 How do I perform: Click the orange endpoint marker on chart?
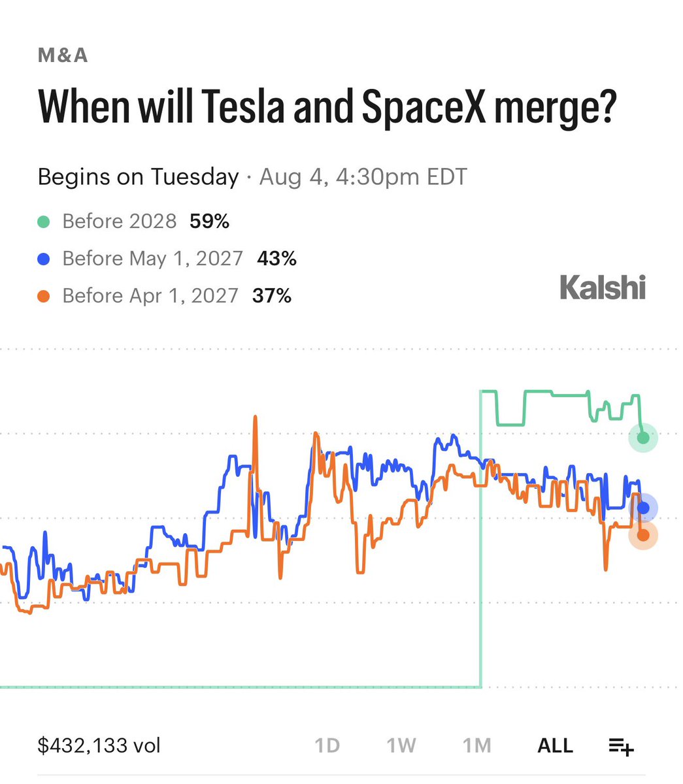[643, 535]
